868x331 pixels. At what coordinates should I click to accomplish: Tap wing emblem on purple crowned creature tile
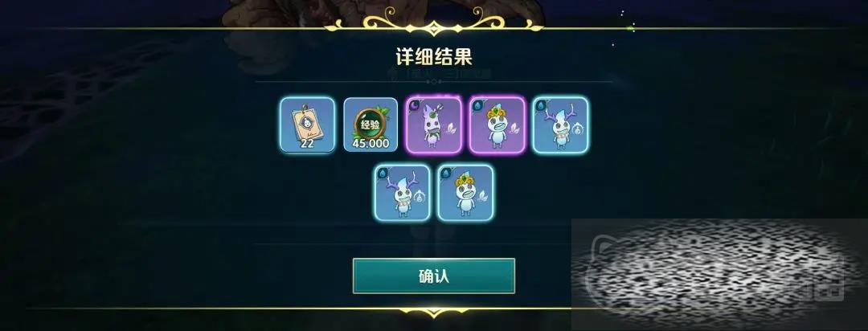tap(514, 129)
